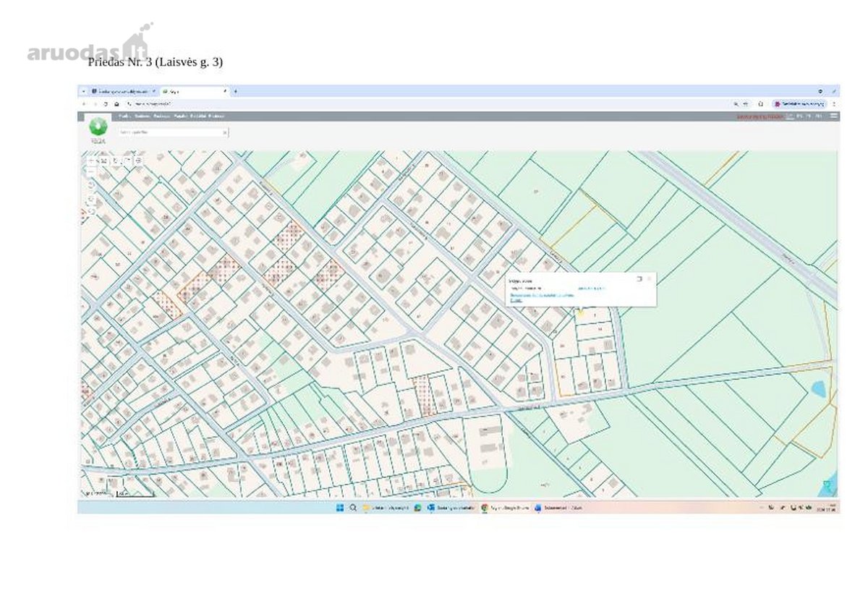Click the Chrome profile chip
Screen dimensions: 868x614
799,103
